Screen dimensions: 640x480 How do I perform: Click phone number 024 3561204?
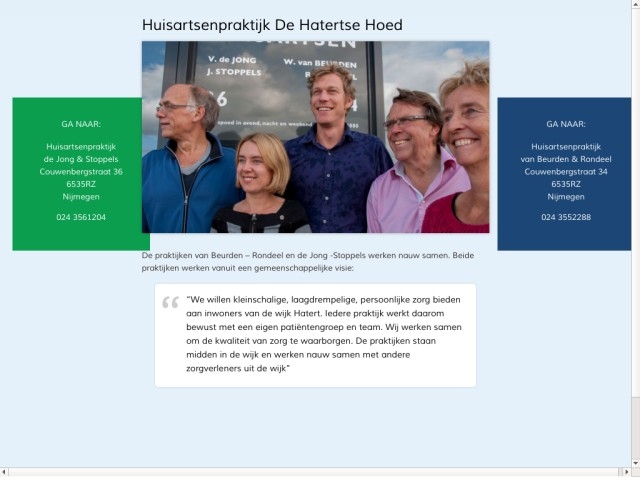(x=81, y=217)
